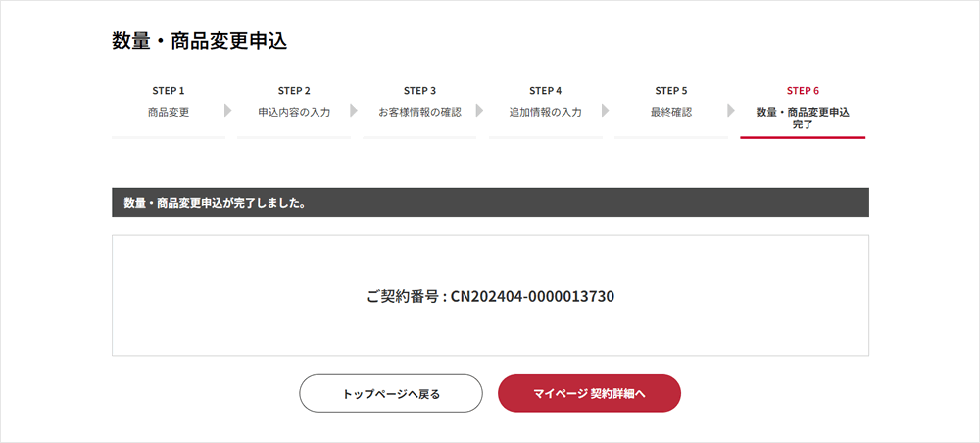
Task: Click the red underline beneath STEP 6
Action: [x=803, y=137]
